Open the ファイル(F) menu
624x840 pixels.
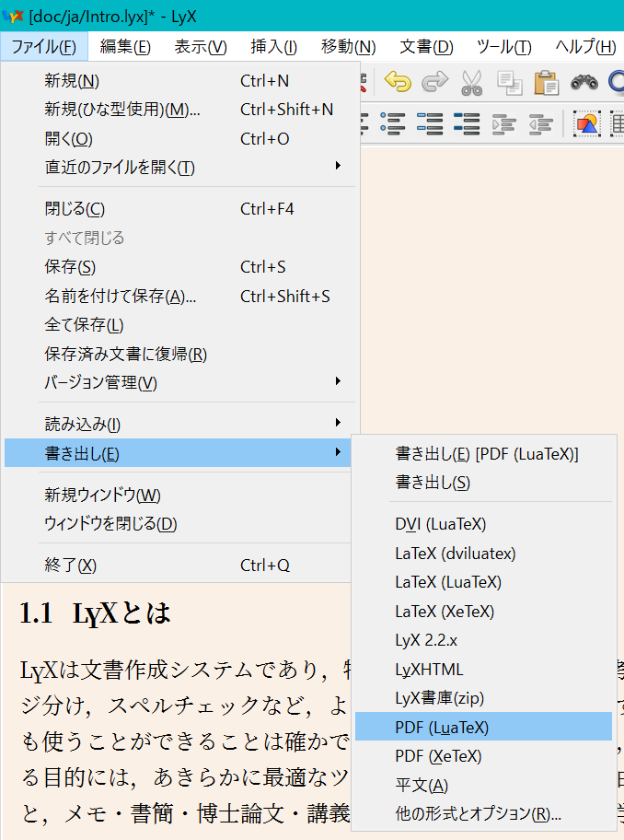pyautogui.click(x=44, y=47)
